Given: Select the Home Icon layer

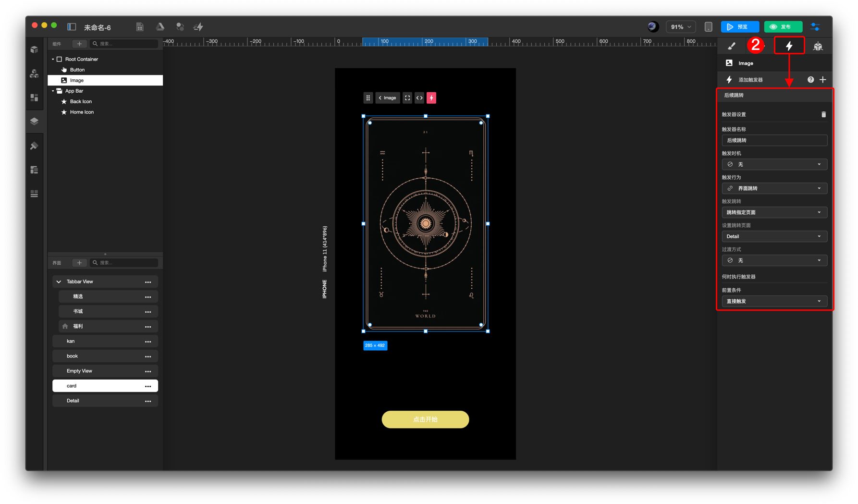Looking at the screenshot, I should pyautogui.click(x=105, y=112).
